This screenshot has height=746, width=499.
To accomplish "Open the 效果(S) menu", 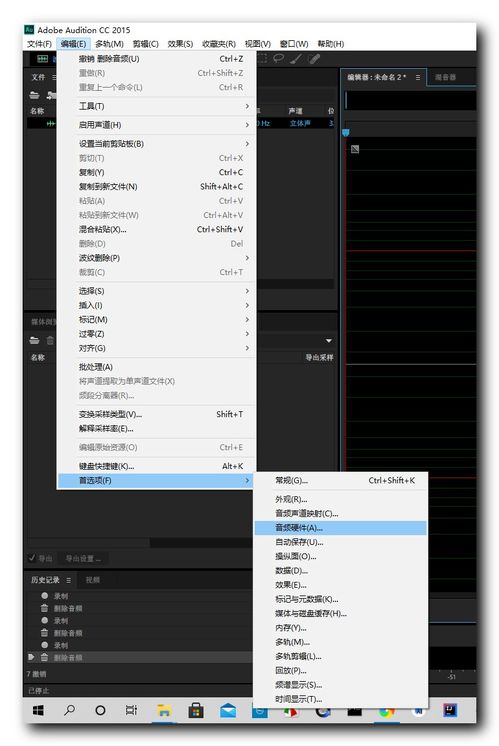I will click(x=180, y=44).
